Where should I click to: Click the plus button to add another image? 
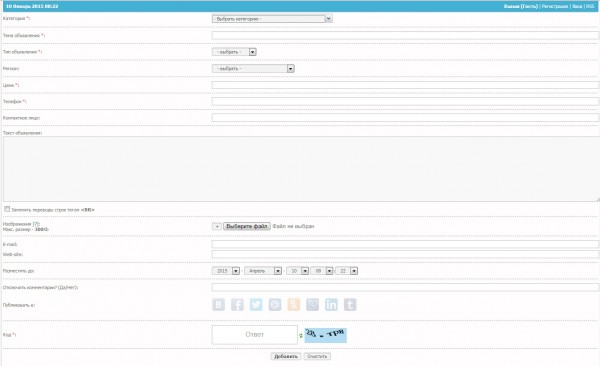217,226
